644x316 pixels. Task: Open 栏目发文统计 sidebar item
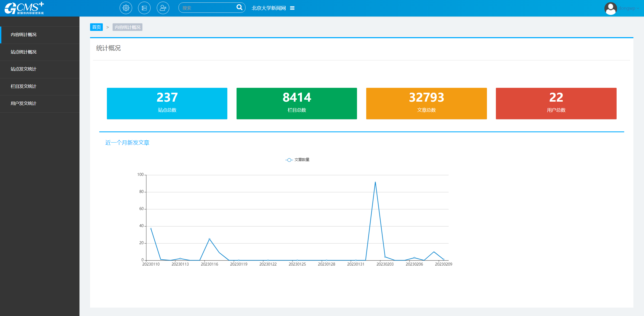pyautogui.click(x=24, y=86)
